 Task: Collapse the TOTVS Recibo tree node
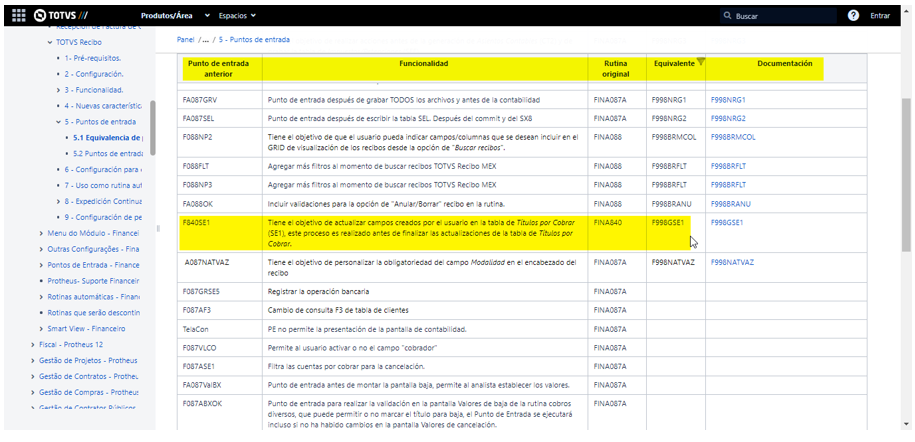pos(50,43)
